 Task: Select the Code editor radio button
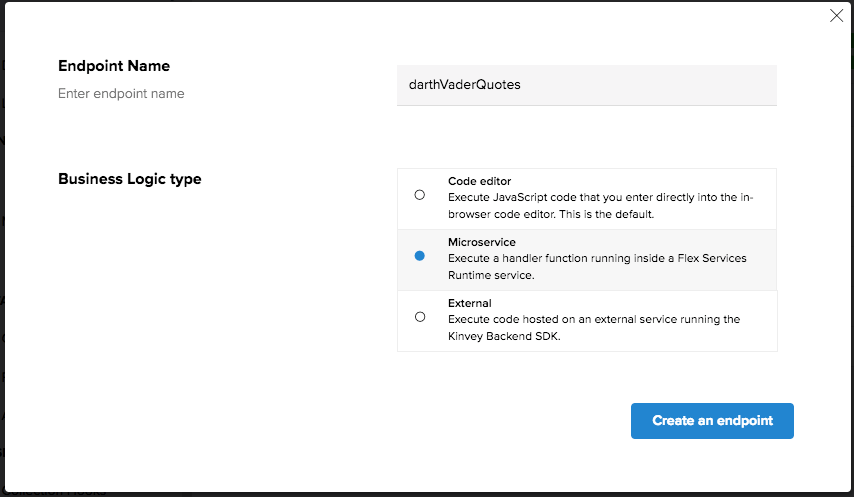[420, 195]
